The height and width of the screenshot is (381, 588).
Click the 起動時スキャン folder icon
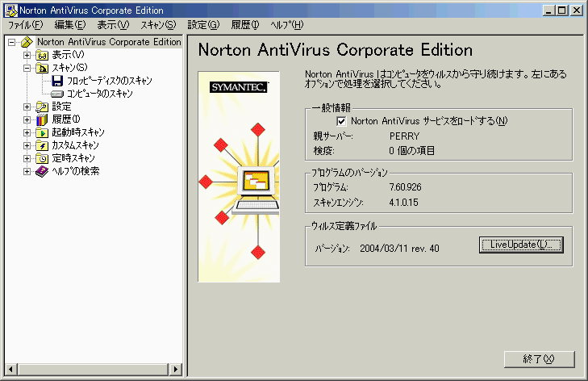pyautogui.click(x=42, y=132)
